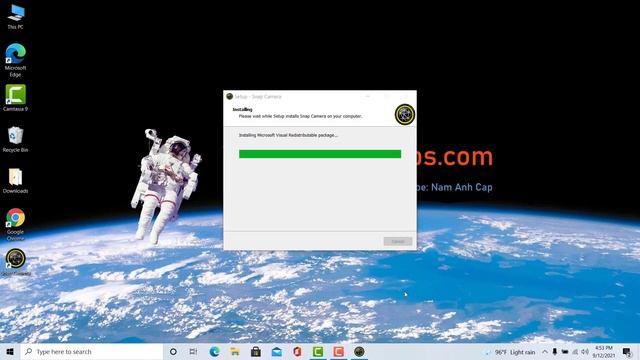
Task: Open Edge from the taskbar
Action: pos(214,351)
